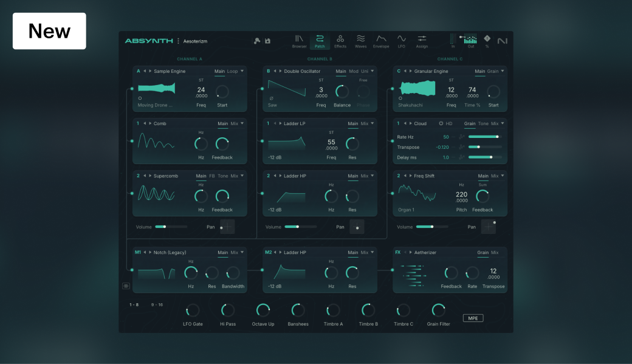This screenshot has width=632, height=364.
Task: Show macro knobs 9 - 16
Action: click(157, 304)
